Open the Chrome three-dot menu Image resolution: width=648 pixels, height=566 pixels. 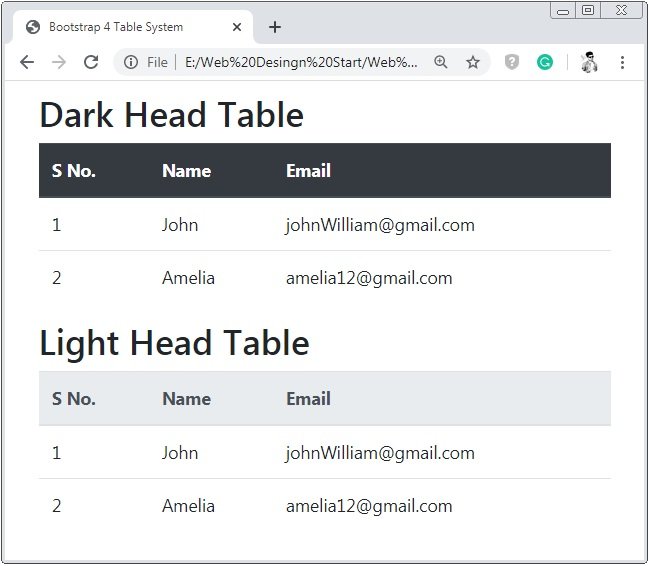(622, 62)
